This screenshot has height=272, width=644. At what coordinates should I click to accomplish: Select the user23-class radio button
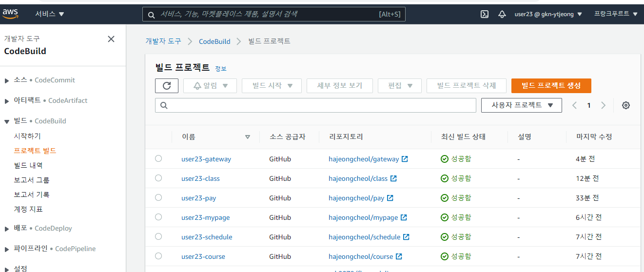[x=158, y=178]
